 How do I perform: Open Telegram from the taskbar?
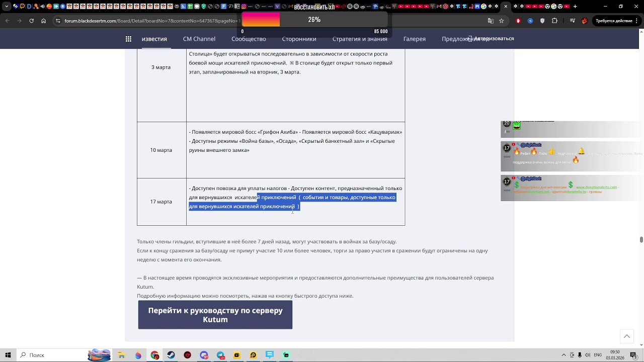coord(220,355)
